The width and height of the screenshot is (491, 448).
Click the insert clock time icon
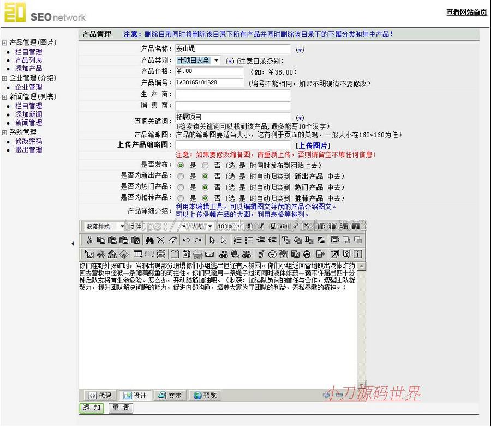307,254
